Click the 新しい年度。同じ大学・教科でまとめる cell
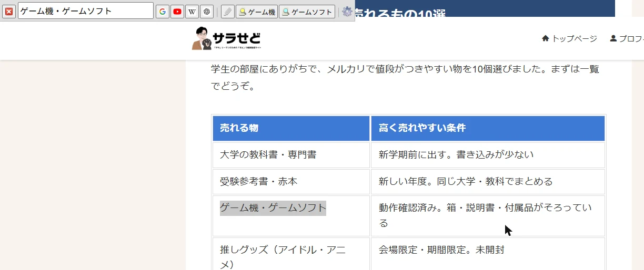644x270 pixels. [x=488, y=182]
